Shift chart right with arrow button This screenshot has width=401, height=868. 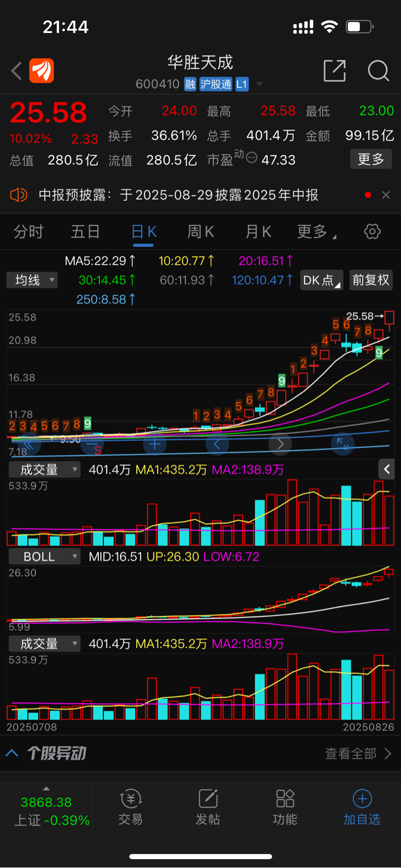click(280, 444)
